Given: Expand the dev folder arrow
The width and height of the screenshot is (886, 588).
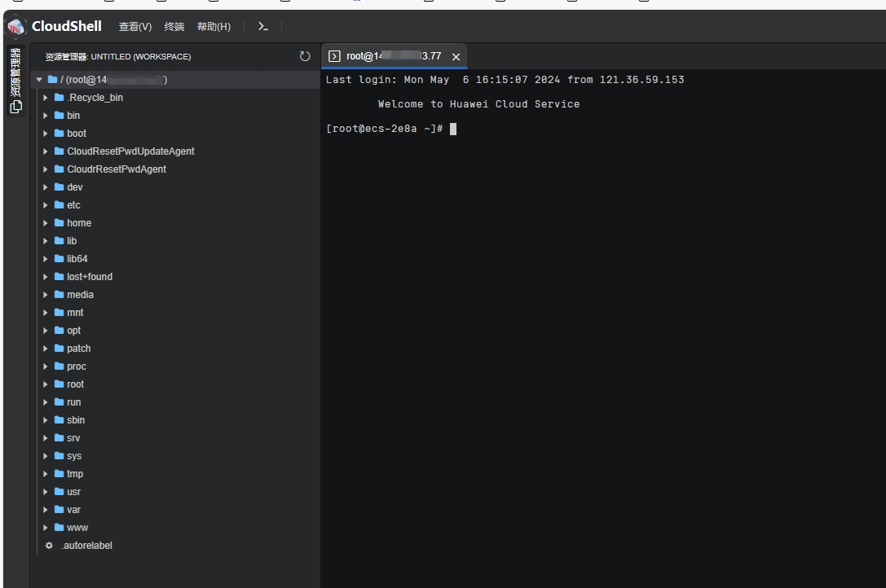Looking at the screenshot, I should [45, 187].
